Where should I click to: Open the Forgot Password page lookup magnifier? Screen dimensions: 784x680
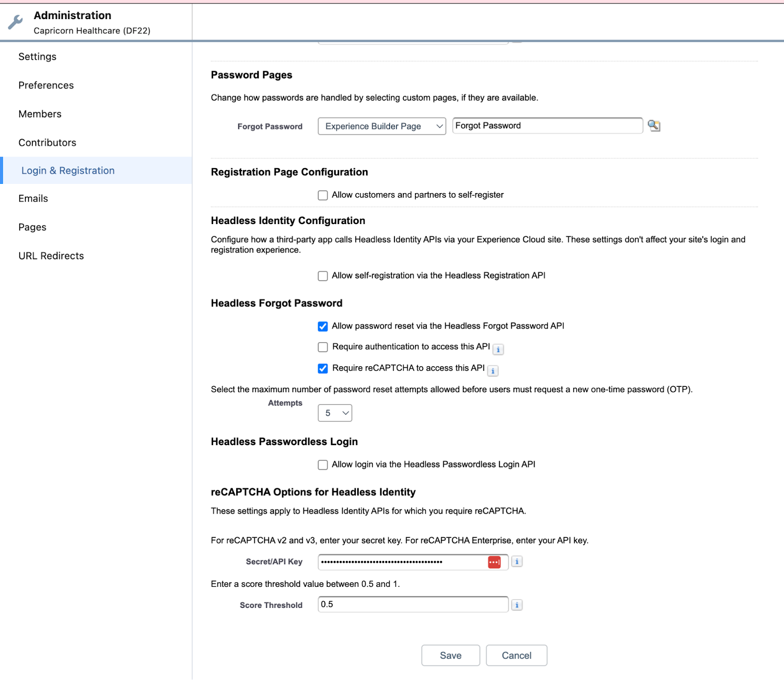(654, 126)
